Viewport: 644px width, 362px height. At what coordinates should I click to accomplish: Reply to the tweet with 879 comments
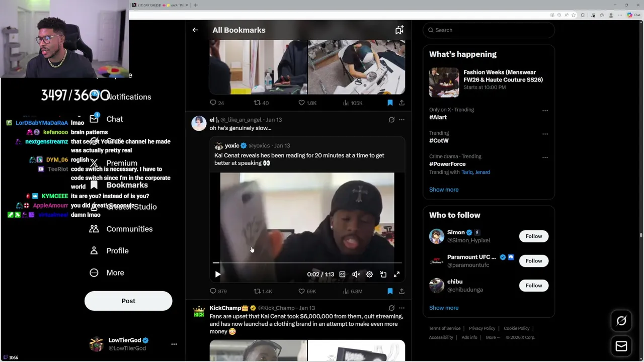coord(218,291)
